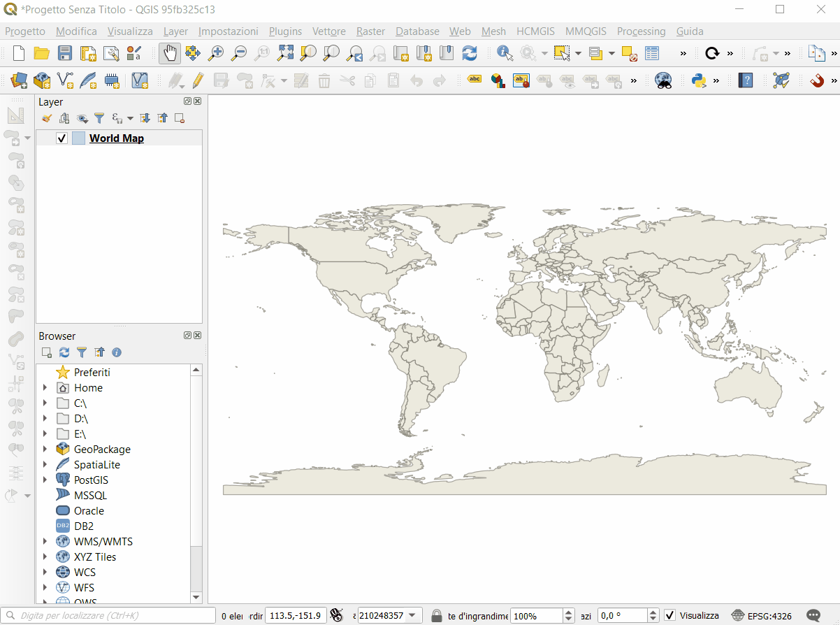The width and height of the screenshot is (840, 625).
Task: Click the Save Project floppy disk icon
Action: point(64,53)
